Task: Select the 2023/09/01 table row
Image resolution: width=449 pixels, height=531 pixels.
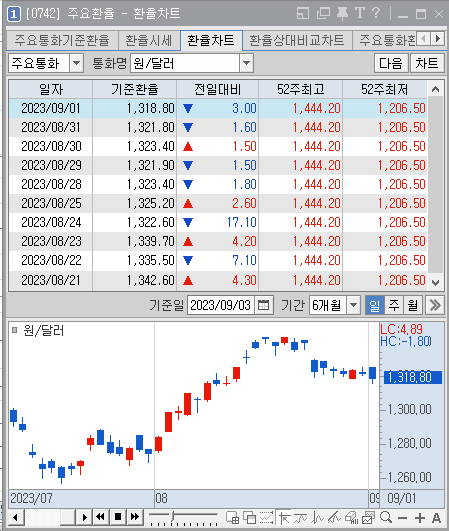Action: (218, 108)
